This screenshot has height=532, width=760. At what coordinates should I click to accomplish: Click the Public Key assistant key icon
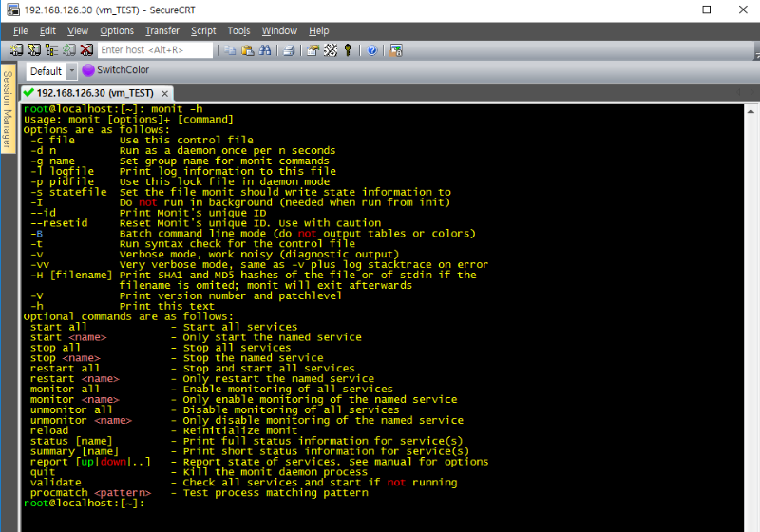pyautogui.click(x=348, y=50)
